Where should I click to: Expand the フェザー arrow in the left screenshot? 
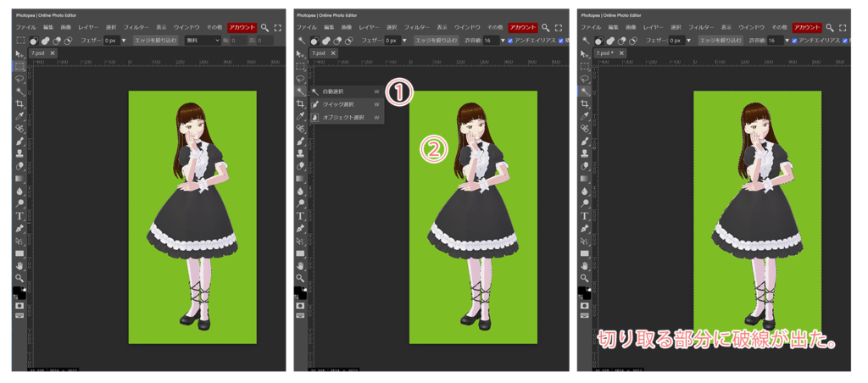[x=124, y=41]
